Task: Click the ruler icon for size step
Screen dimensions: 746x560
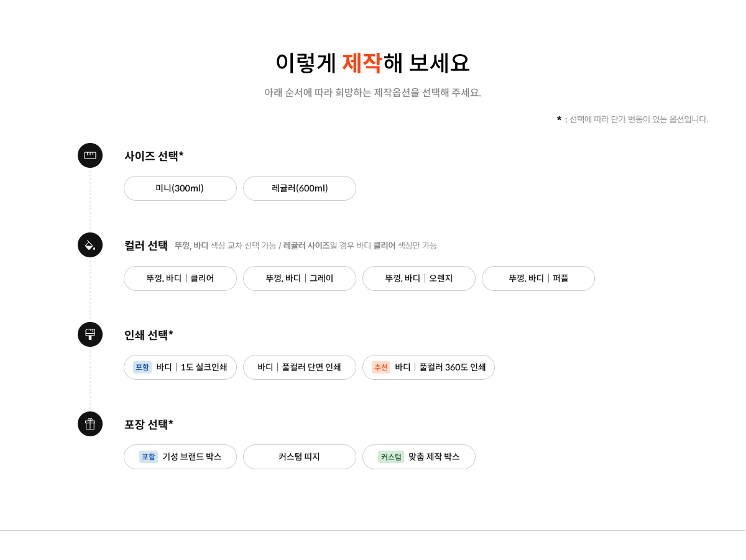Action: 90,155
